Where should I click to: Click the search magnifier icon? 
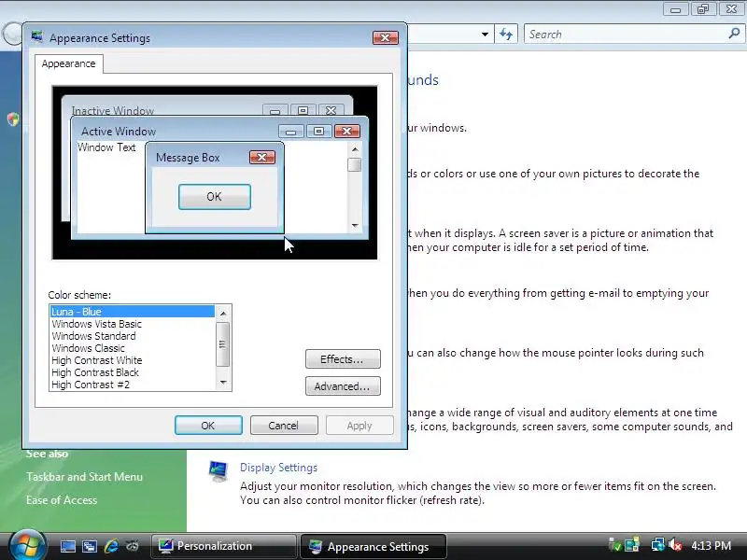(734, 34)
